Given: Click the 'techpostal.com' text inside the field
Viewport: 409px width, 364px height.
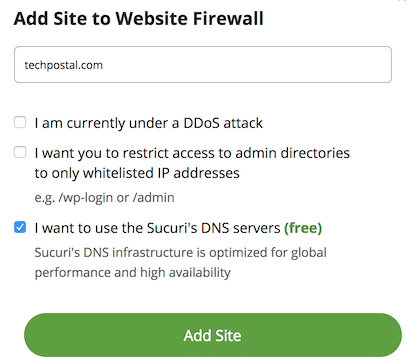Looking at the screenshot, I should 63,65.
